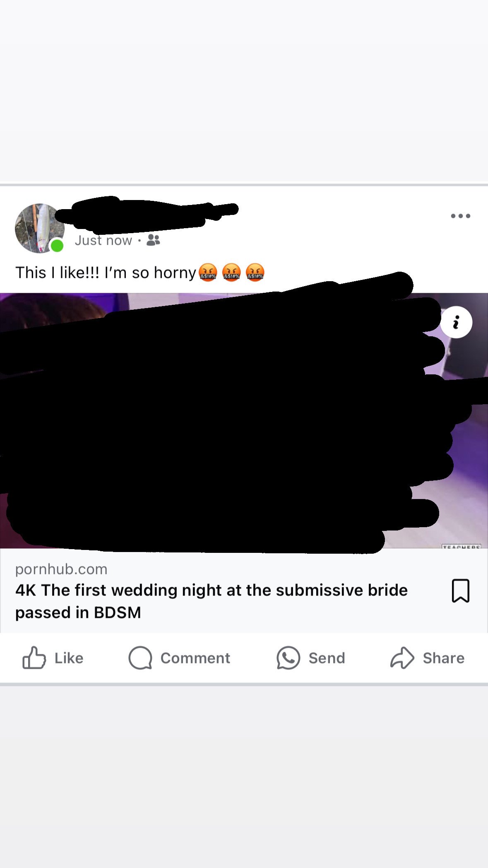The image size is (488, 868).
Task: Tap the info icon on link preview
Action: click(456, 322)
